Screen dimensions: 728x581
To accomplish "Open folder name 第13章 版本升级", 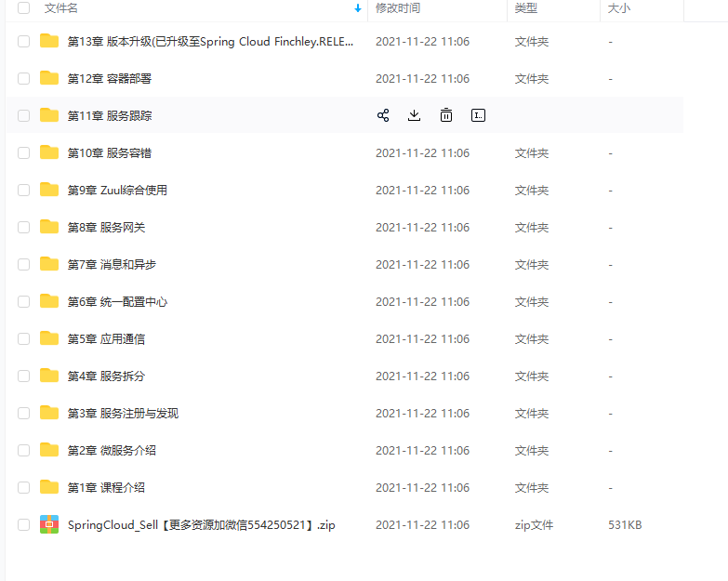I will click(210, 42).
